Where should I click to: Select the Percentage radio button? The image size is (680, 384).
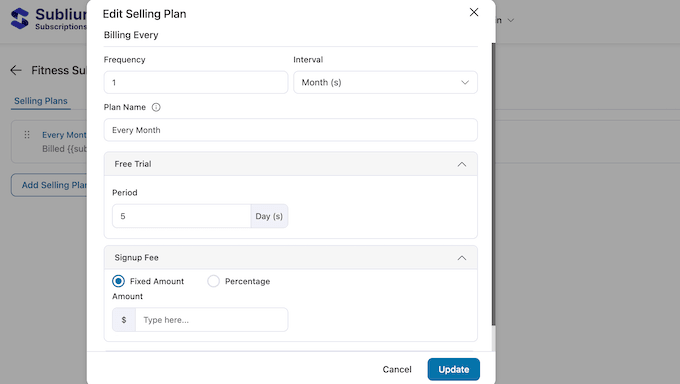(x=213, y=281)
